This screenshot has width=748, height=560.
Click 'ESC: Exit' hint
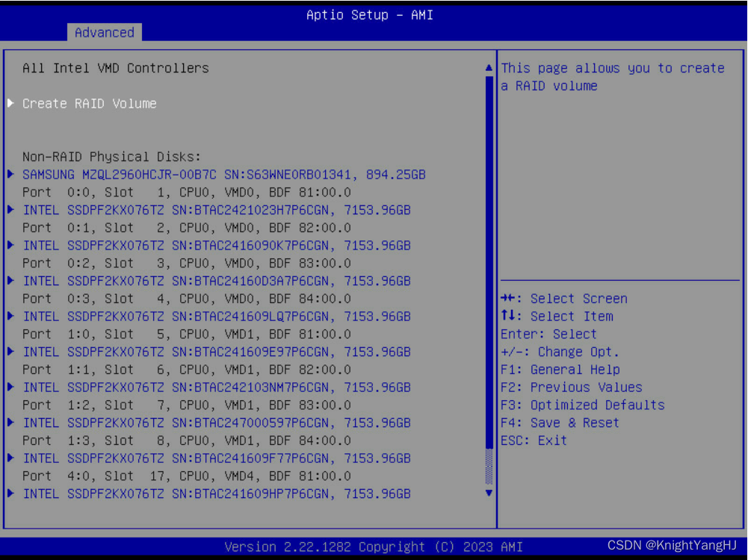(x=534, y=441)
